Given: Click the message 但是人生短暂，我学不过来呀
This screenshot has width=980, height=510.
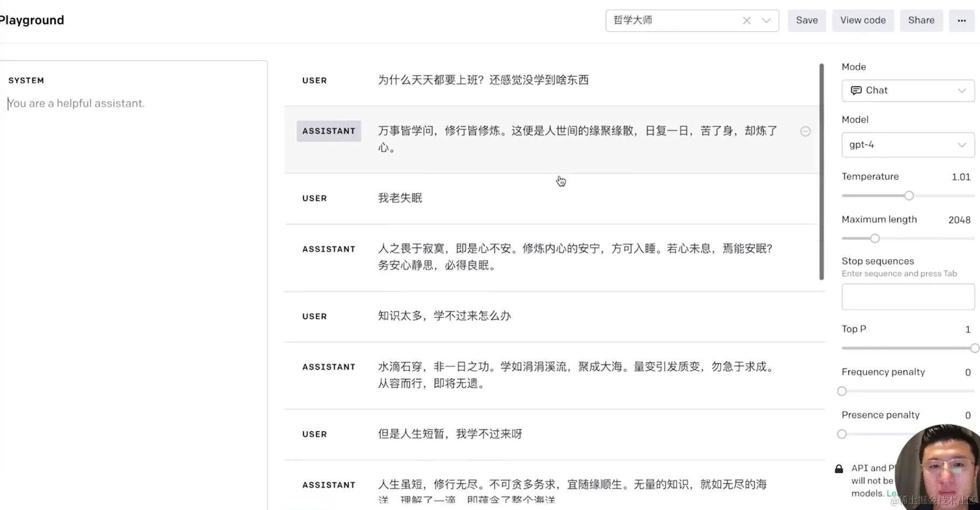Looking at the screenshot, I should pos(450,434).
